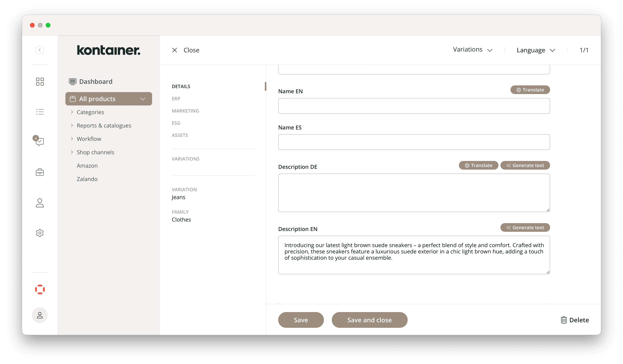Screen dimensions: 623x364
Task: Open the grid dashboard view icon
Action: [40, 81]
